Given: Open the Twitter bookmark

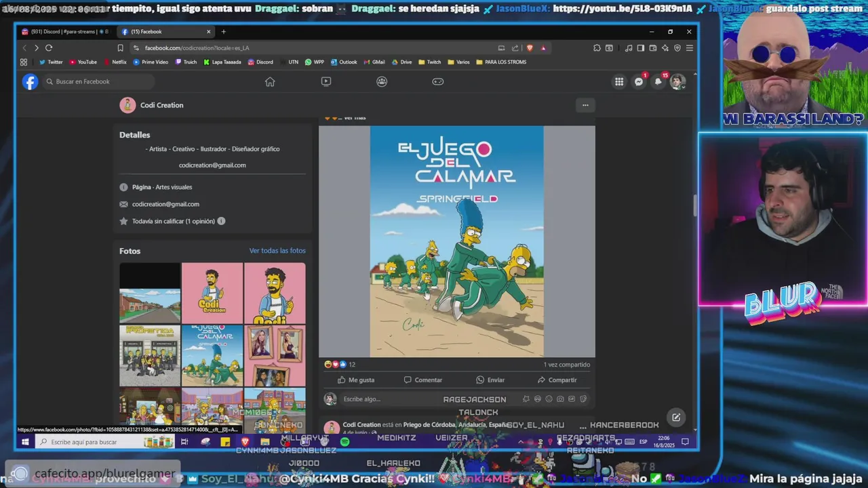Looking at the screenshot, I should [x=51, y=62].
